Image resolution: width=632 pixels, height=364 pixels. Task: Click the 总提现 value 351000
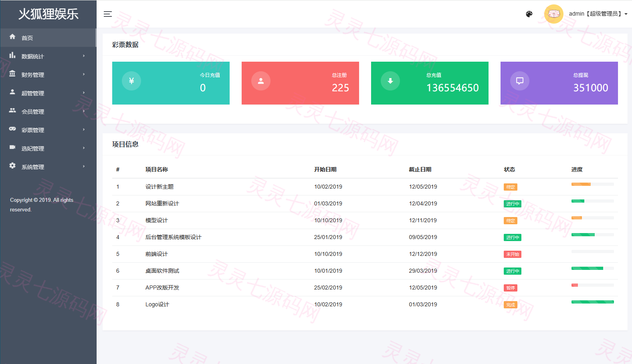(x=591, y=88)
